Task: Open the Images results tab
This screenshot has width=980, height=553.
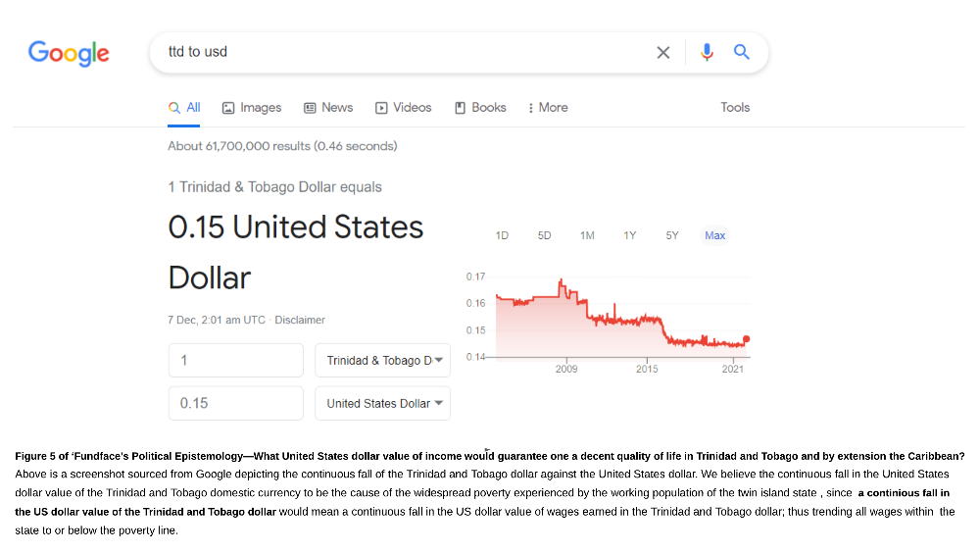Action: [252, 108]
